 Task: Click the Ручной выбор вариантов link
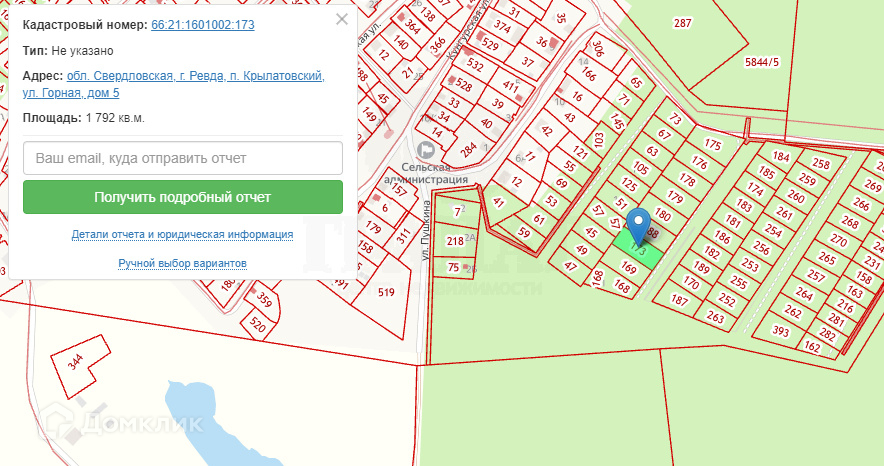pos(182,263)
